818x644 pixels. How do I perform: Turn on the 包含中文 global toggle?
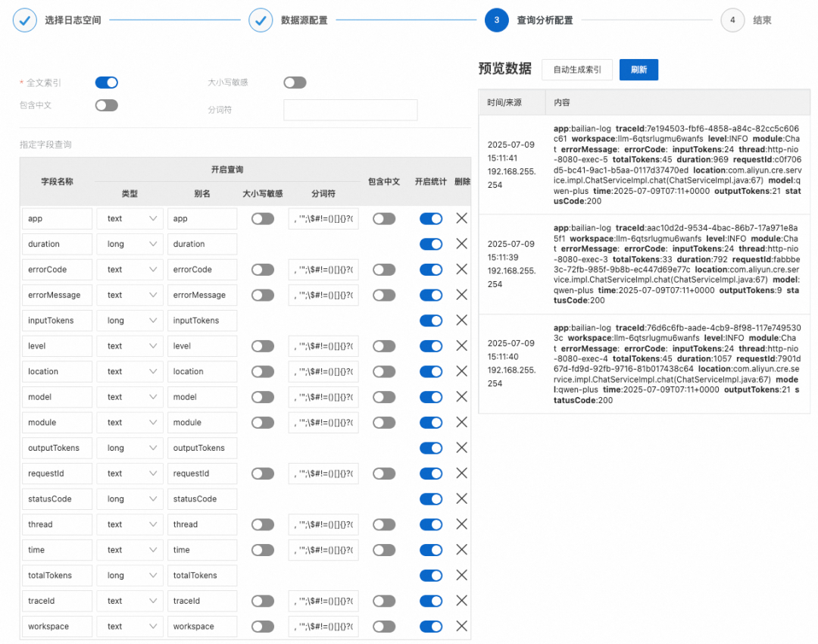pyautogui.click(x=107, y=105)
